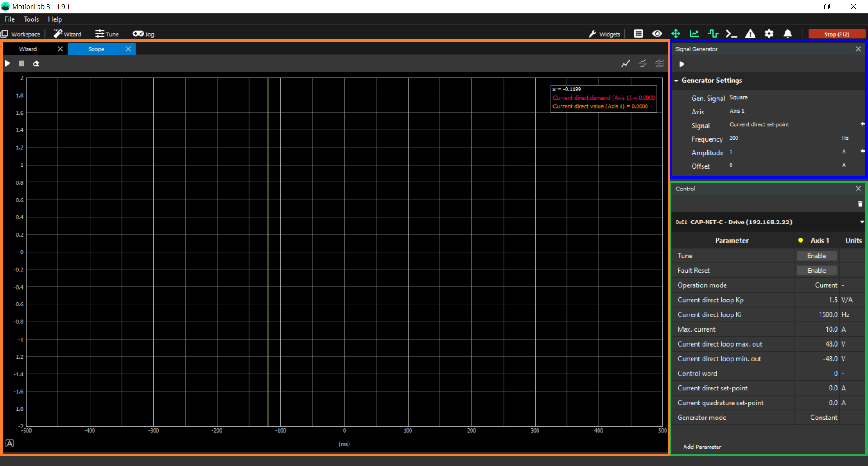Open the Help menu
The image size is (868, 466).
click(x=55, y=19)
